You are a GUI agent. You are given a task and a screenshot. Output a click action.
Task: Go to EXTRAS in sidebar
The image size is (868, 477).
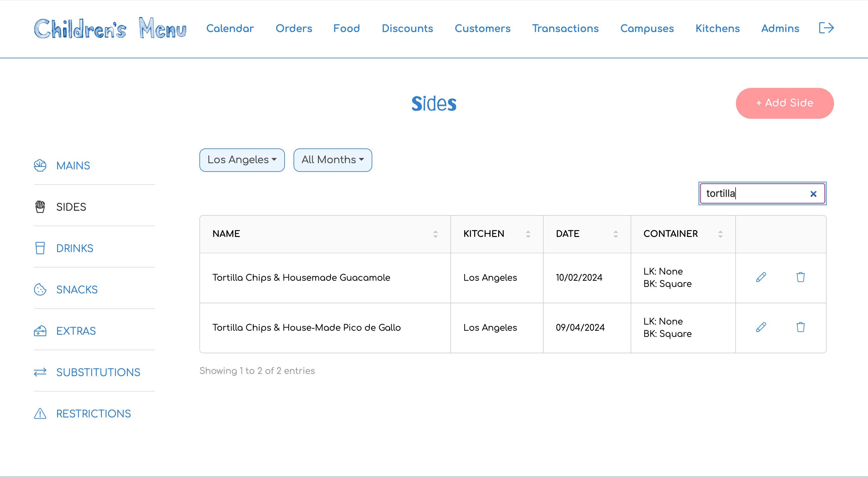76,331
